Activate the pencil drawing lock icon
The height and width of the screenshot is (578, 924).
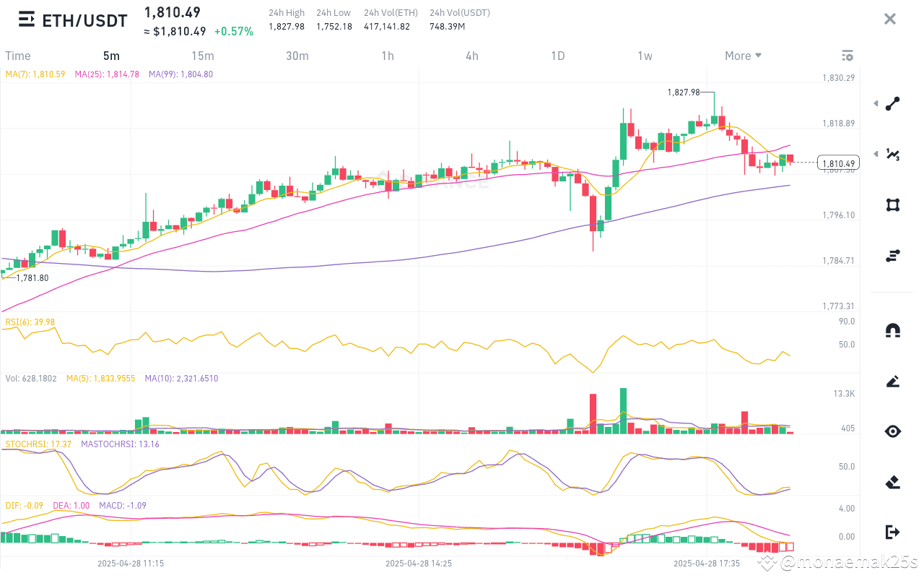coord(893,381)
